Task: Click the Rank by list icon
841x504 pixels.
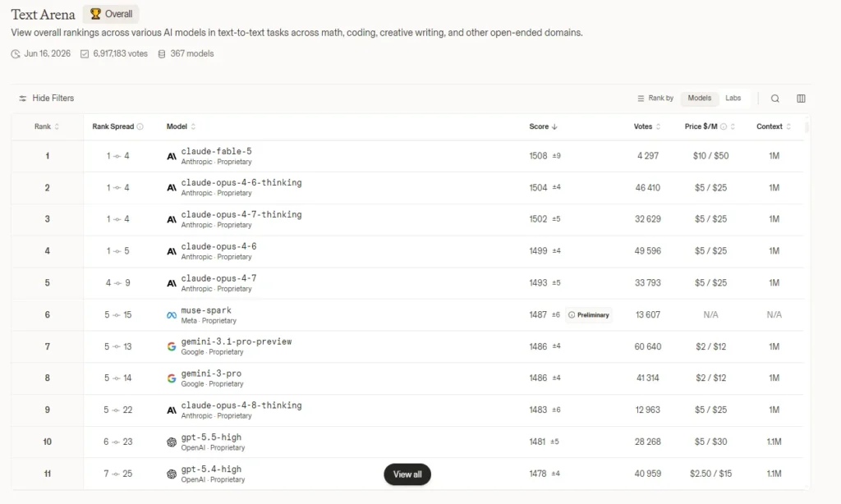Action: (641, 99)
